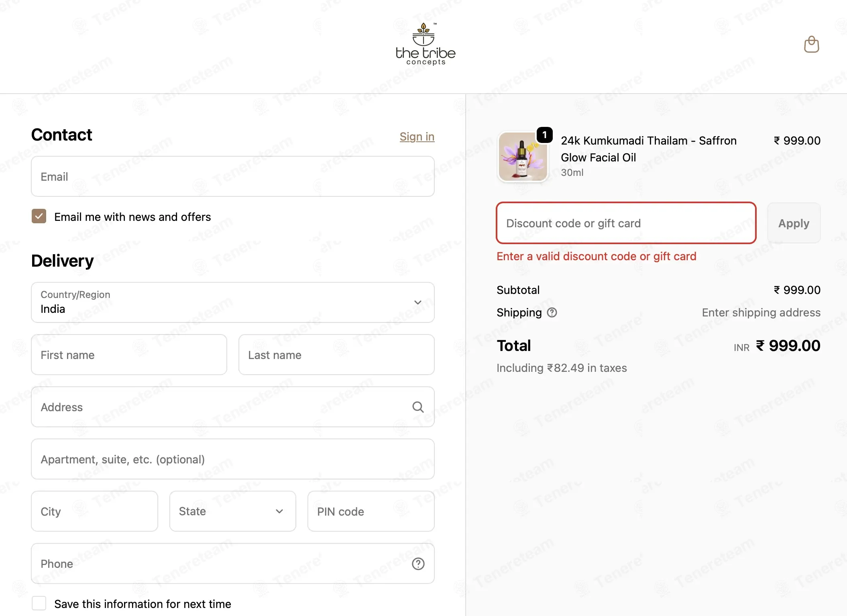Click the Last name field
Screen dimensions: 847x616
(336, 355)
